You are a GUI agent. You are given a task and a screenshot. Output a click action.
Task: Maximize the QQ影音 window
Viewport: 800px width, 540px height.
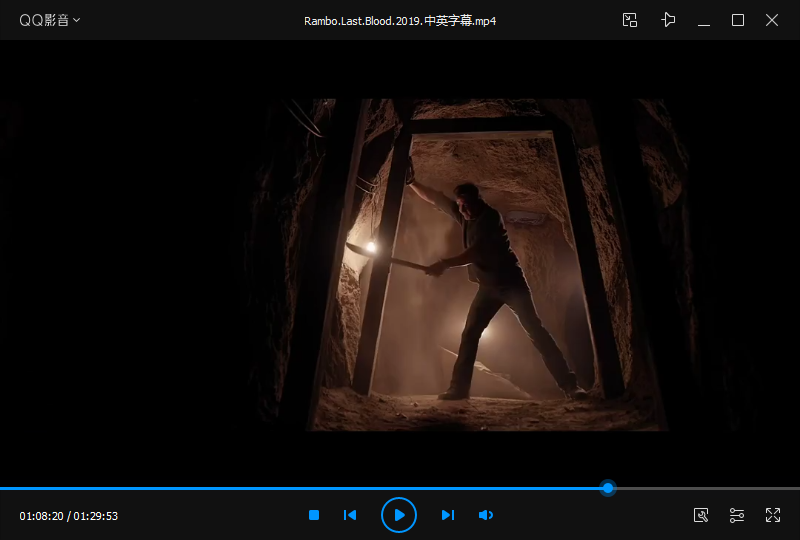[x=738, y=20]
